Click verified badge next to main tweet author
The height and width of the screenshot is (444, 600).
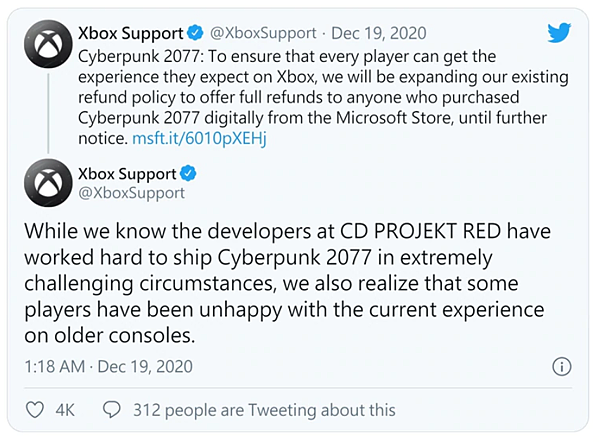(x=188, y=173)
